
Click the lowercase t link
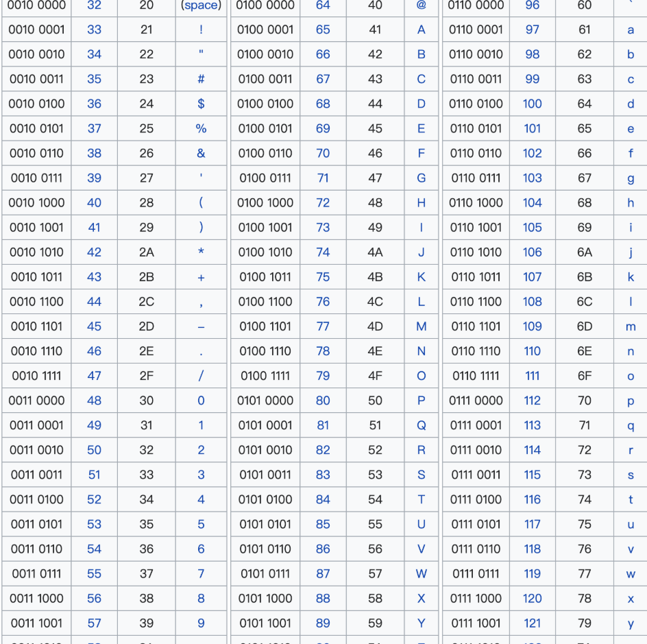(x=631, y=500)
